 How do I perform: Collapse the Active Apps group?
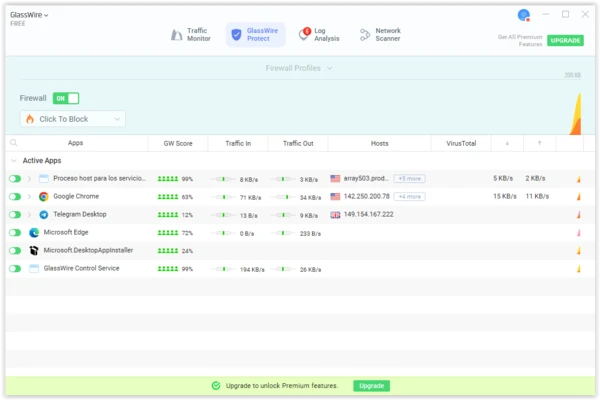point(14,160)
